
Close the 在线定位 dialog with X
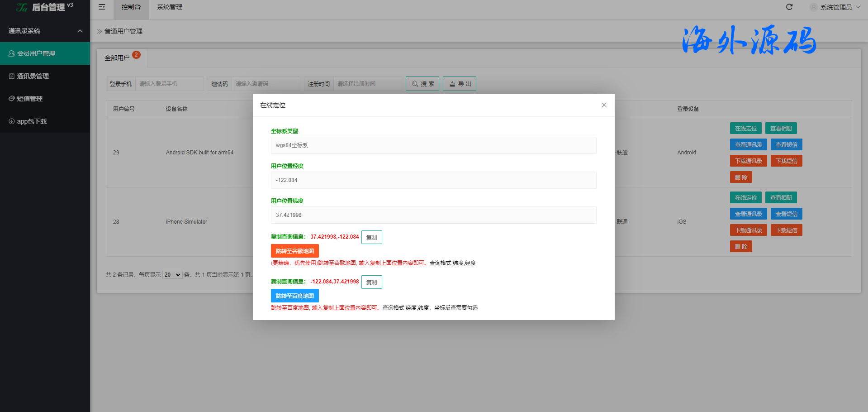pos(604,105)
